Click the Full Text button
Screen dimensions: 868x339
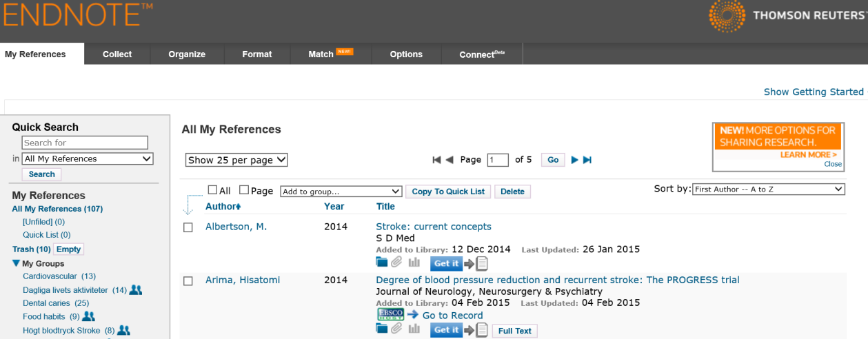click(514, 331)
